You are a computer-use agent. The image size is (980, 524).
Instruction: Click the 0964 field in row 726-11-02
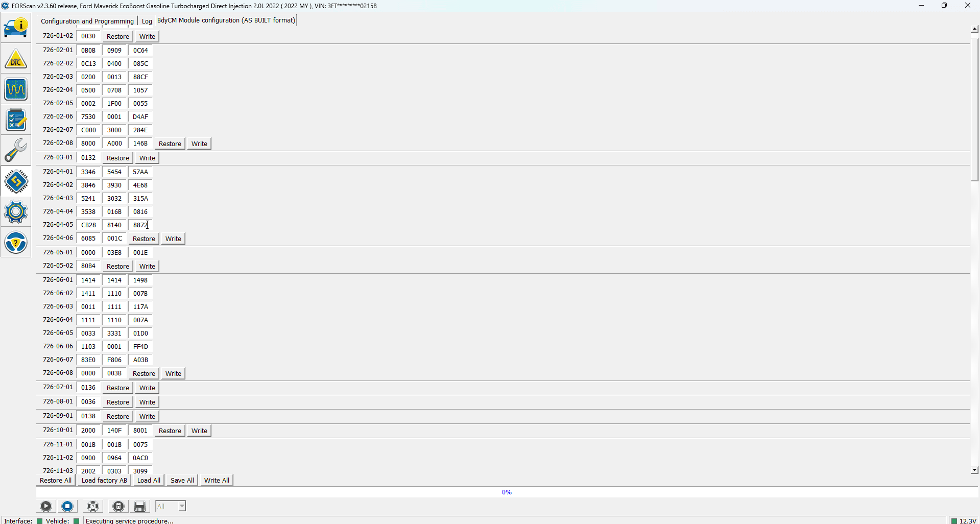pos(114,458)
